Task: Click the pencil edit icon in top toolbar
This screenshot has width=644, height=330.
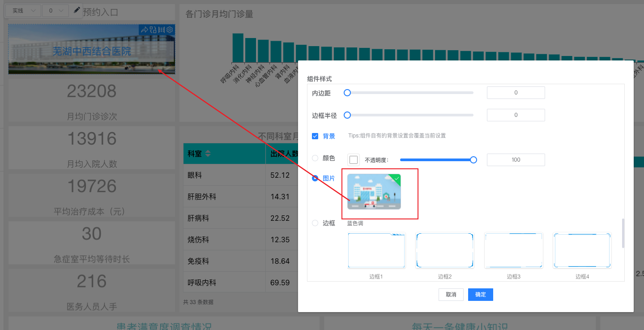Action: coord(77,10)
